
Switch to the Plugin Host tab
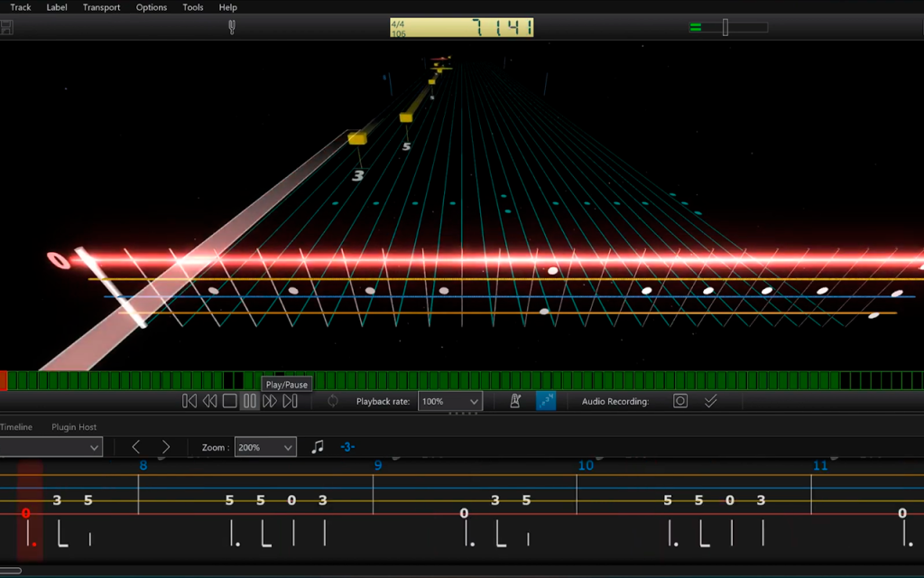point(74,426)
